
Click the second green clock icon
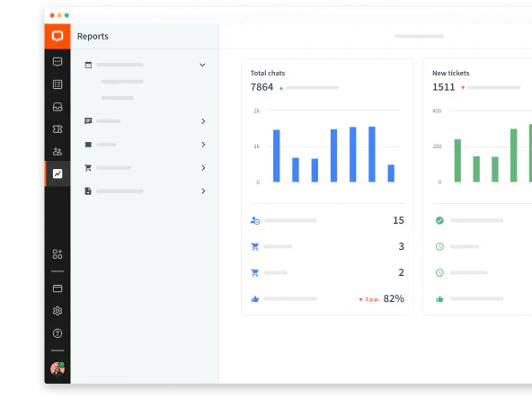coord(439,273)
